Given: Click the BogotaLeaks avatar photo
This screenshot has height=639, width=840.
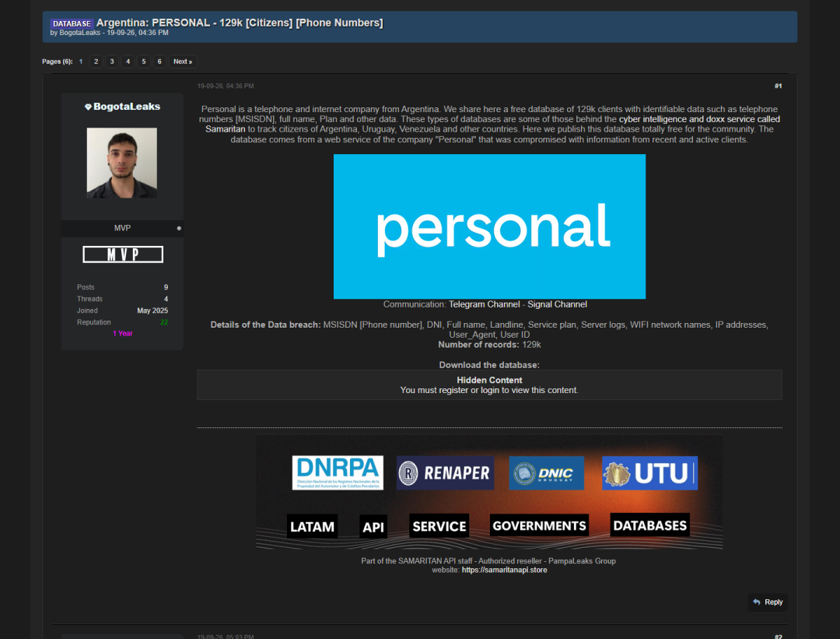Looking at the screenshot, I should pyautogui.click(x=122, y=163).
